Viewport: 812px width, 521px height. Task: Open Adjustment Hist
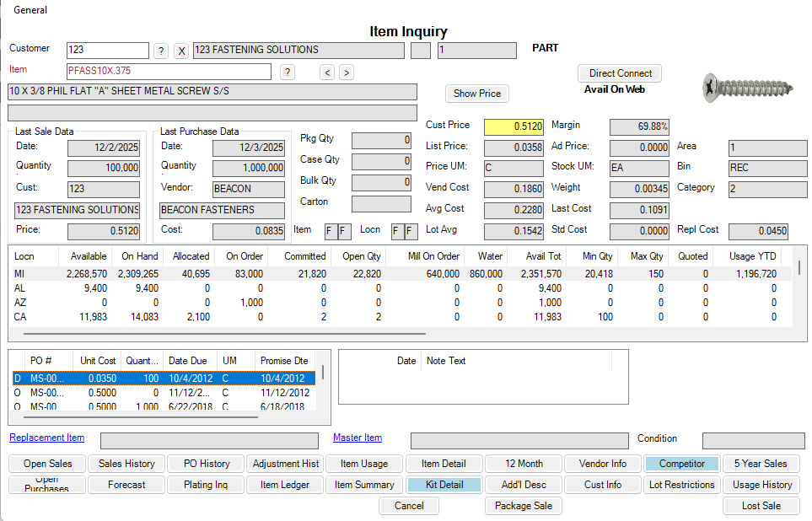(286, 464)
